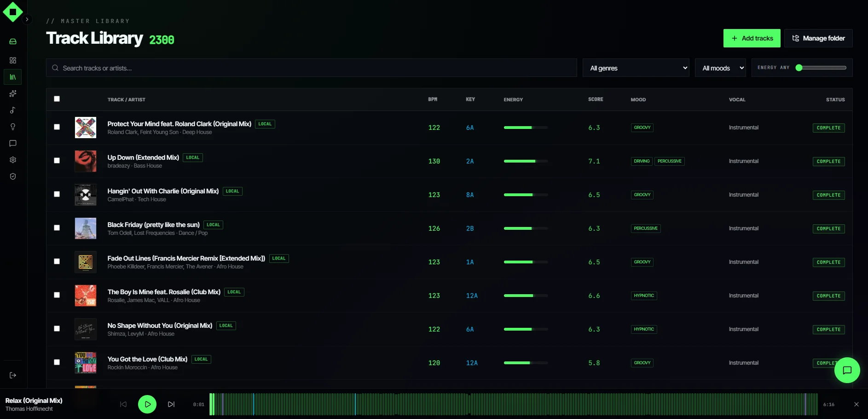Click PERCUSSIVE tag on Up Down row

point(670,161)
